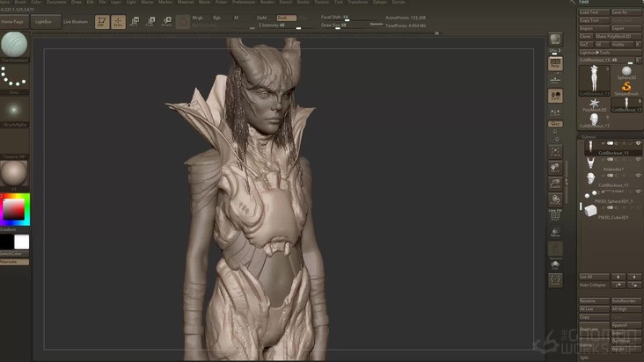644x362 pixels.
Task: Select the large CultBlockout_13 tool thumbnail
Action: point(595,80)
